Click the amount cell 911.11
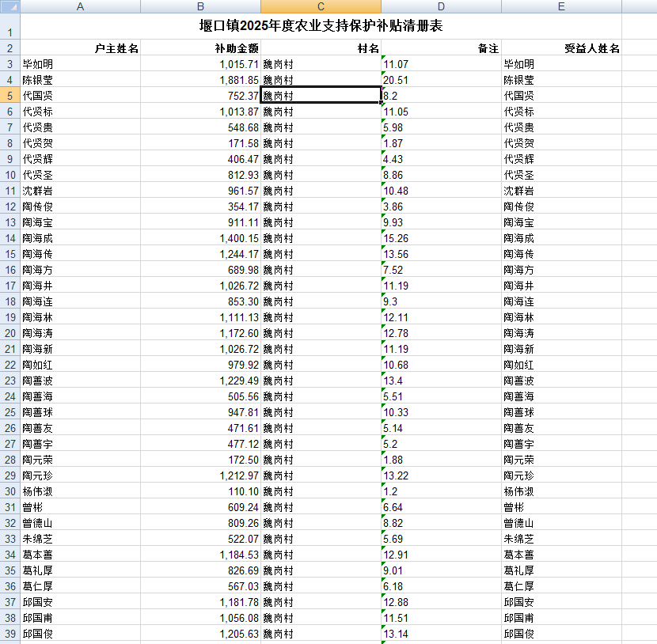Image resolution: width=657 pixels, height=644 pixels. click(200, 222)
